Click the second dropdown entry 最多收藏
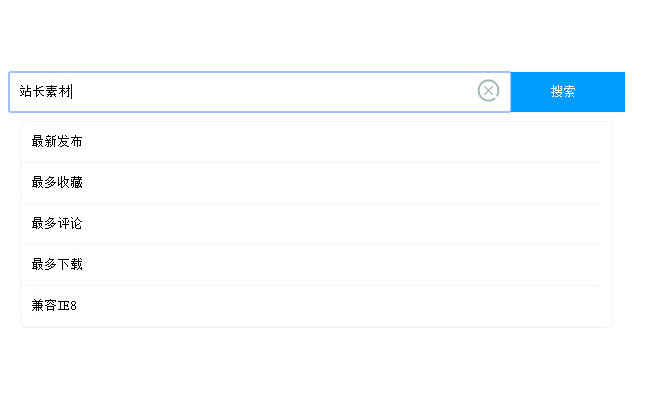This screenshot has width=650, height=400. [58, 183]
